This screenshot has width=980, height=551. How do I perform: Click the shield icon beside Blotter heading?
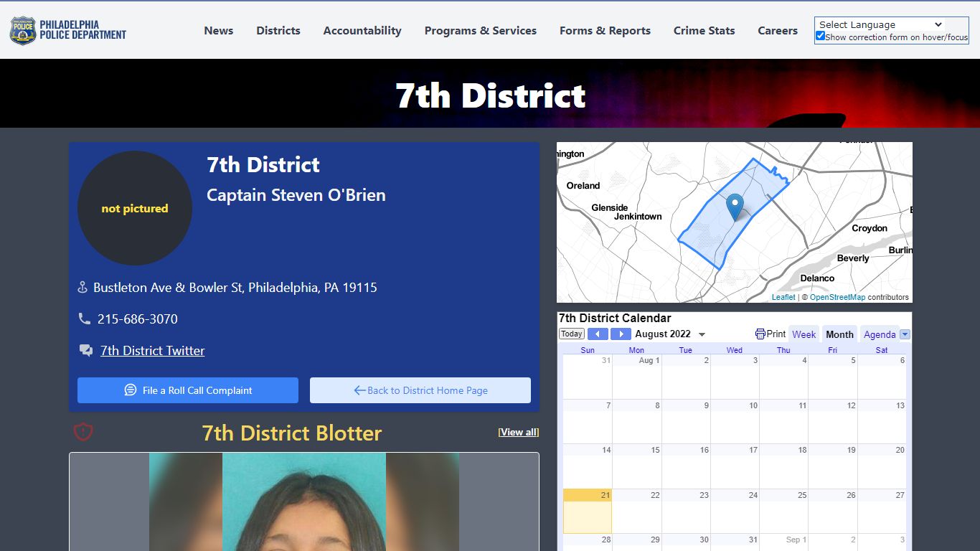pyautogui.click(x=83, y=432)
